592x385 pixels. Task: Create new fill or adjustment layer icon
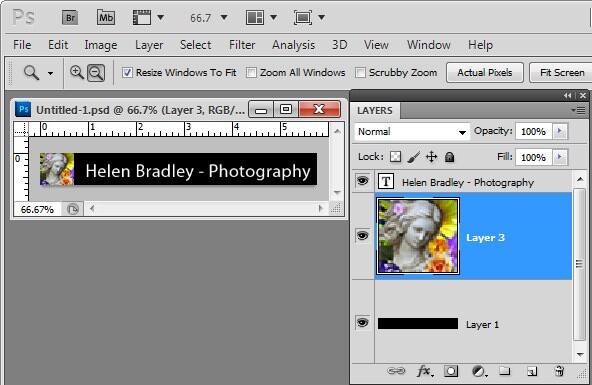479,371
